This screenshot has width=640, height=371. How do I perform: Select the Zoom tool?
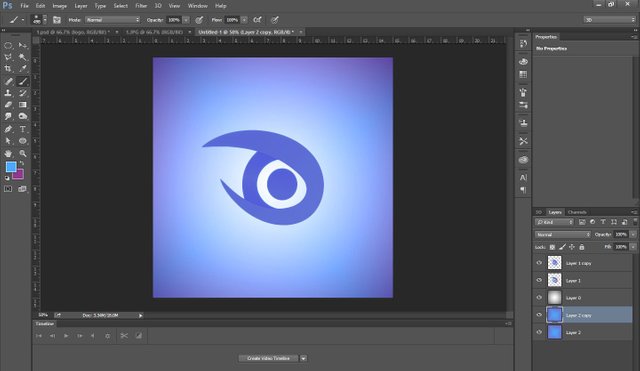(23, 154)
